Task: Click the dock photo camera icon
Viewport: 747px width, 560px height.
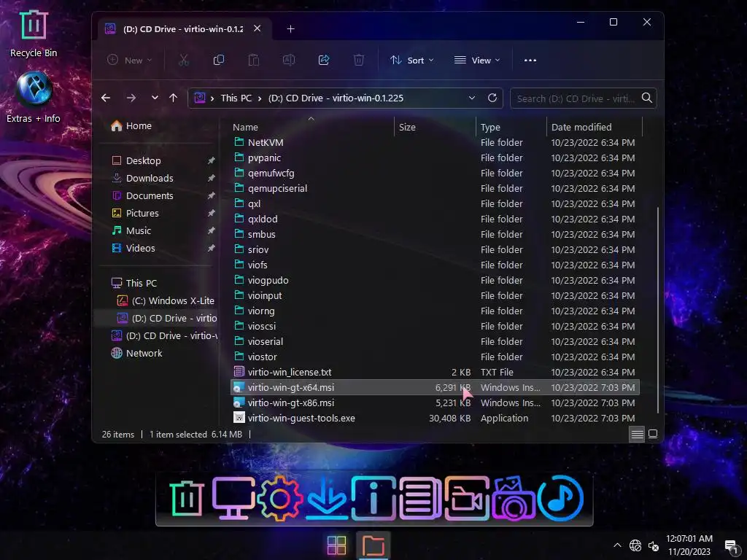Action: [514, 498]
